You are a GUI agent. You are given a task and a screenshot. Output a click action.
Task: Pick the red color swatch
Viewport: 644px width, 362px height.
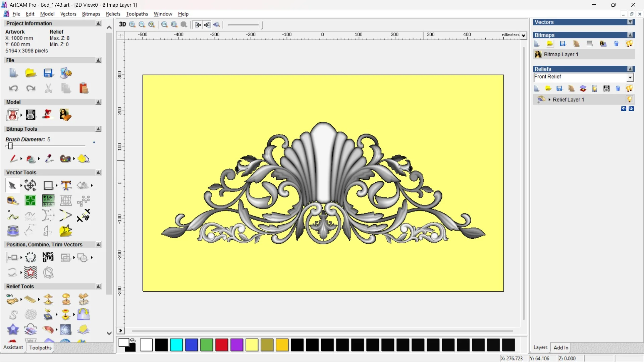click(222, 345)
